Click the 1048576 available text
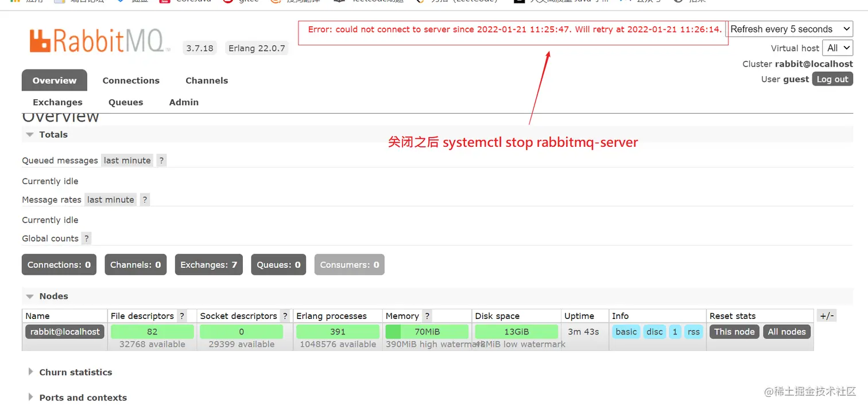Viewport: 868px width, 409px height. 338,344
